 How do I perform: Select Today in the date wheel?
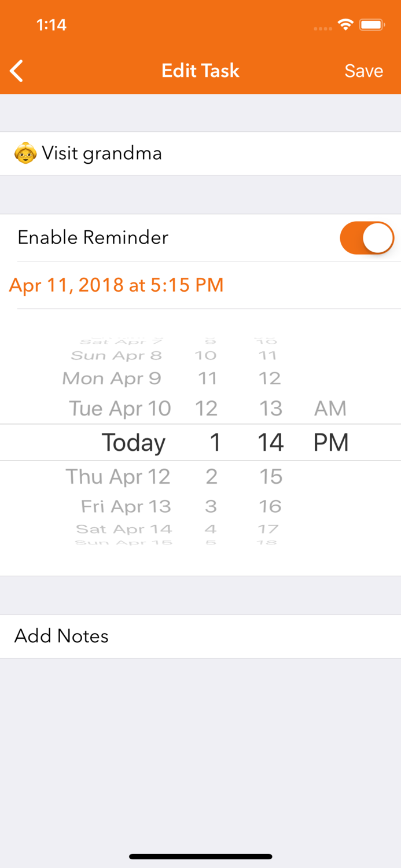point(133,442)
